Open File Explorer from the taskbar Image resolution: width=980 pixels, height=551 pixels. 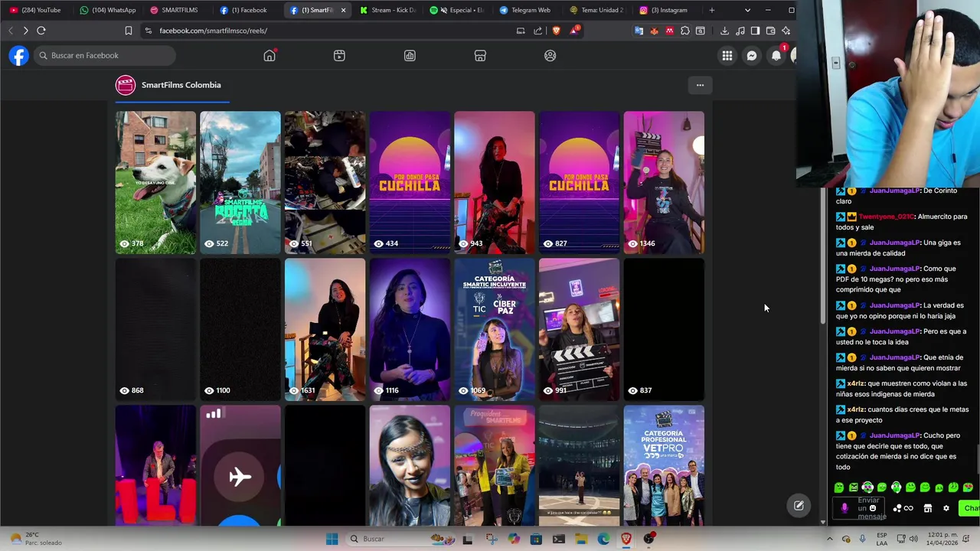pyautogui.click(x=581, y=539)
